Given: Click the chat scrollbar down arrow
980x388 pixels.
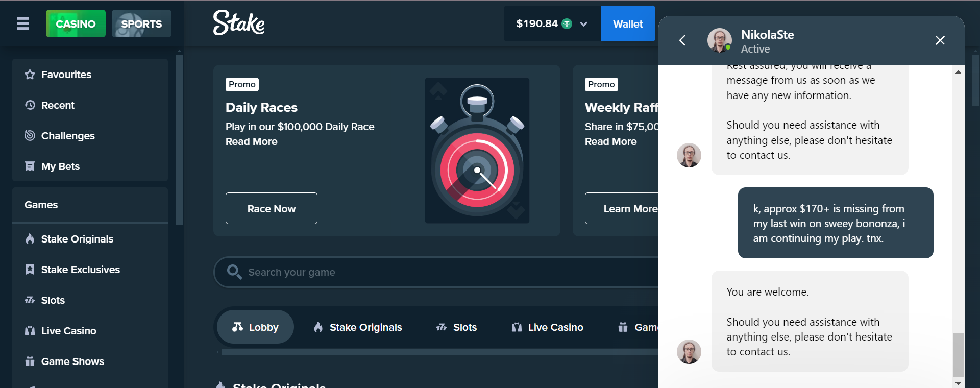Looking at the screenshot, I should (x=958, y=383).
